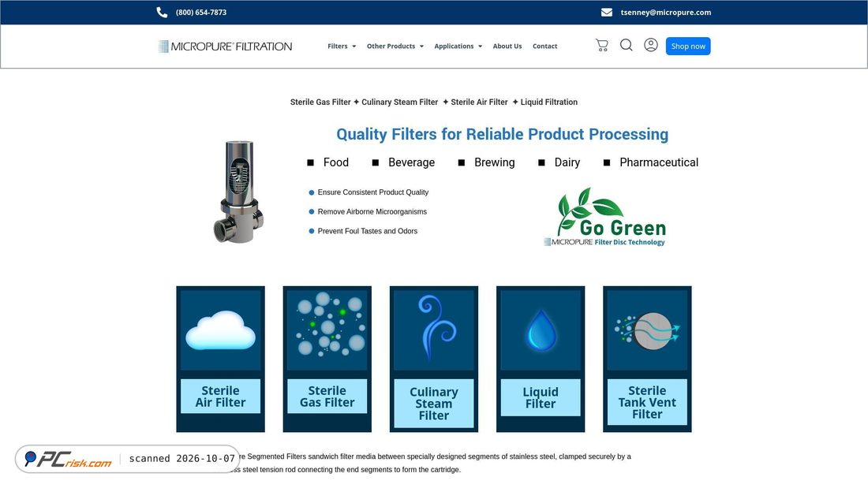
Task: Click the water droplet icon
Action: pos(541,330)
